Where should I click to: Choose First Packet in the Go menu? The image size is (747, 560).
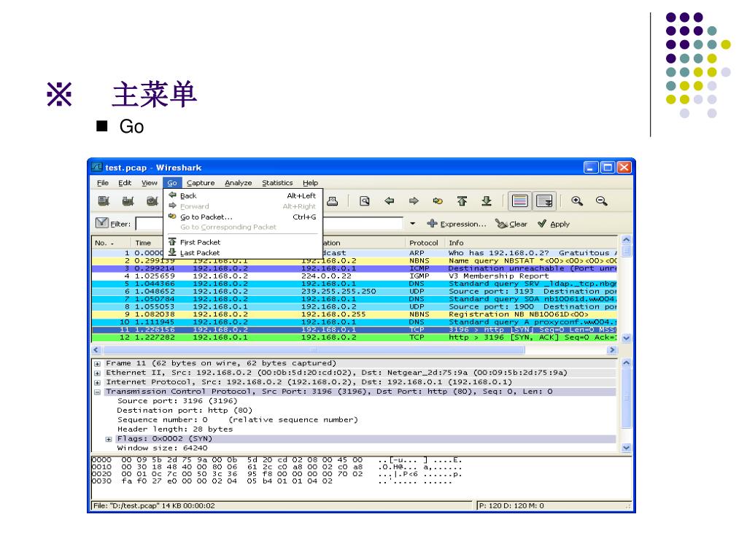click(242, 242)
